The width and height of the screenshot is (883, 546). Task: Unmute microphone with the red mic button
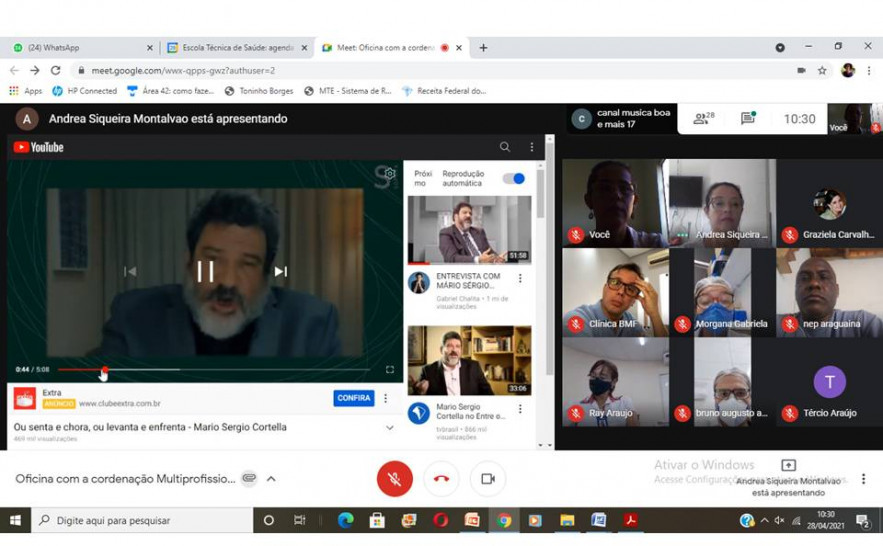click(x=394, y=479)
